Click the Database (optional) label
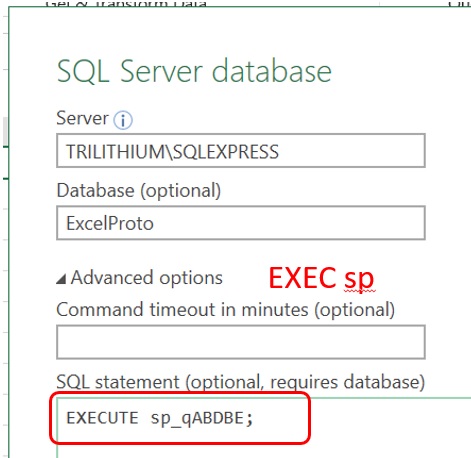 click(139, 191)
